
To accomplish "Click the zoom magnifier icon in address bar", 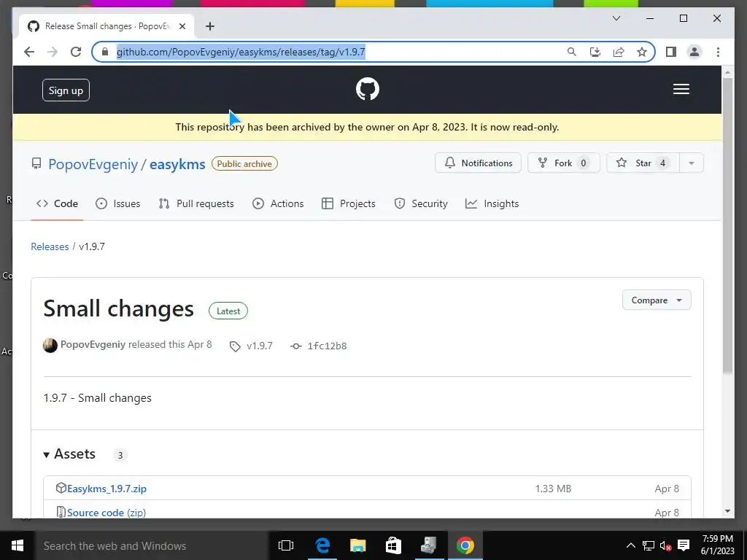I will pos(572,52).
